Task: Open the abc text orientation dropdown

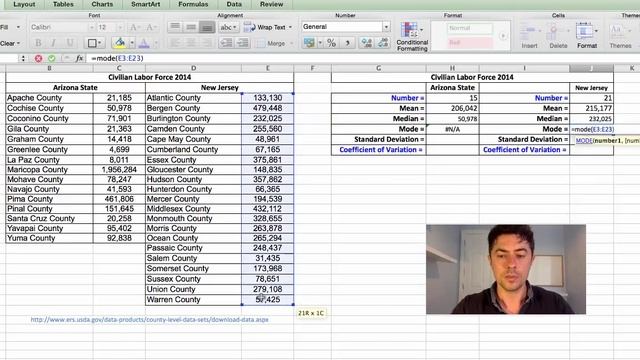Action: tap(228, 27)
